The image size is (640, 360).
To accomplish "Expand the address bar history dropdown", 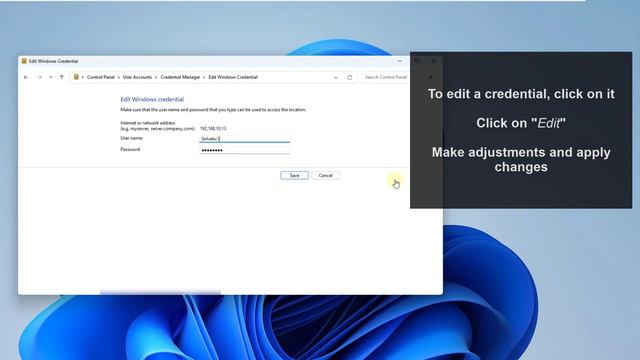I will [336, 77].
